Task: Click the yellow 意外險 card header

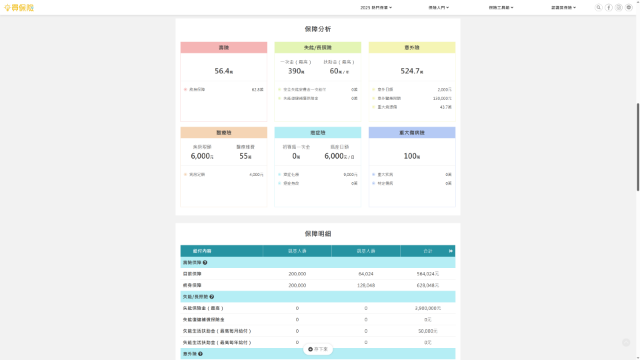Action: (412, 47)
